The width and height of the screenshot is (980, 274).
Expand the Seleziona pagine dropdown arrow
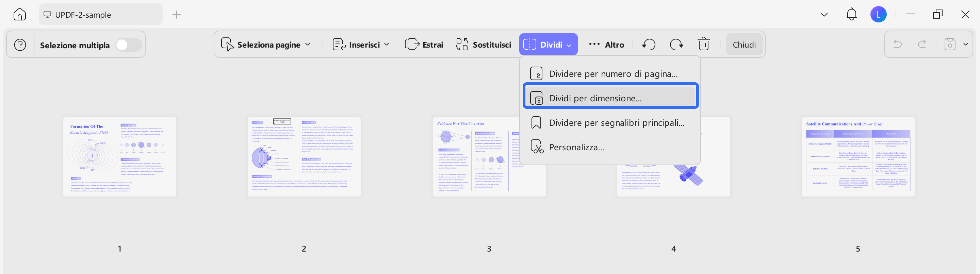point(308,45)
